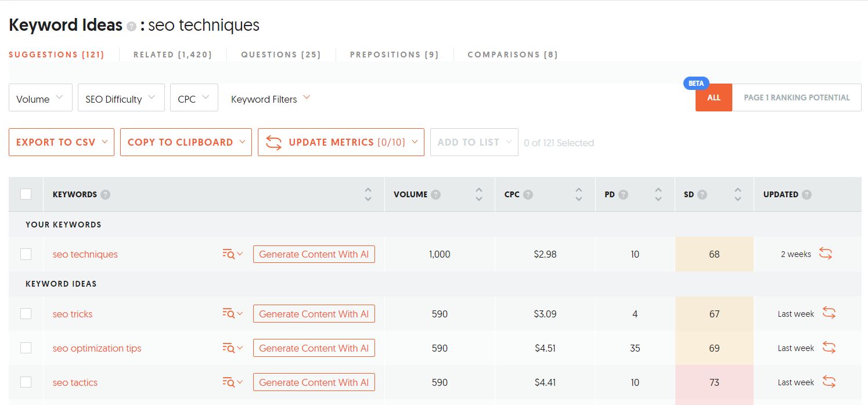Expand the SEO Difficulty filter
This screenshot has width=868, height=405.
point(121,98)
